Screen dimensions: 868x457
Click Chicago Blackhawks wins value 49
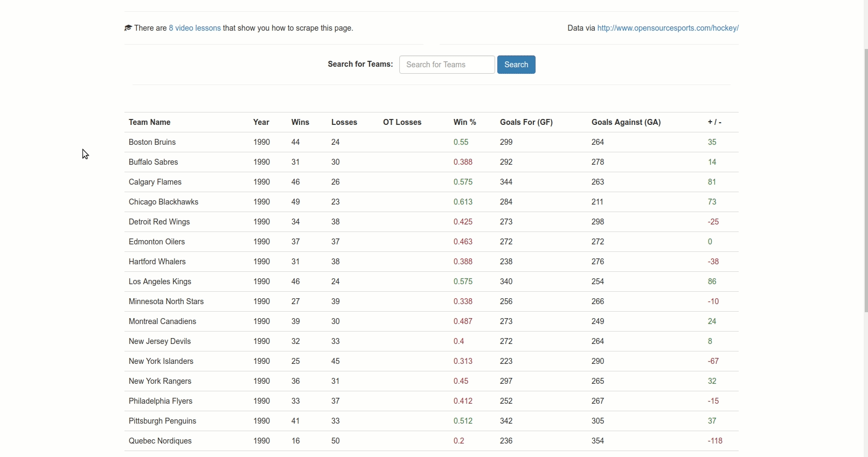(x=296, y=202)
